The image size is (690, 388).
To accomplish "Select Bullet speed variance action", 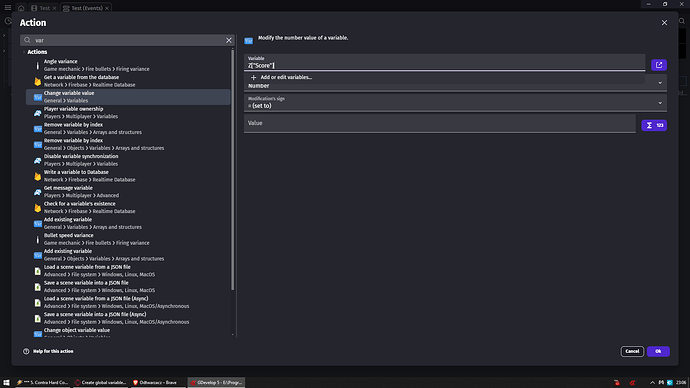I will [128, 239].
